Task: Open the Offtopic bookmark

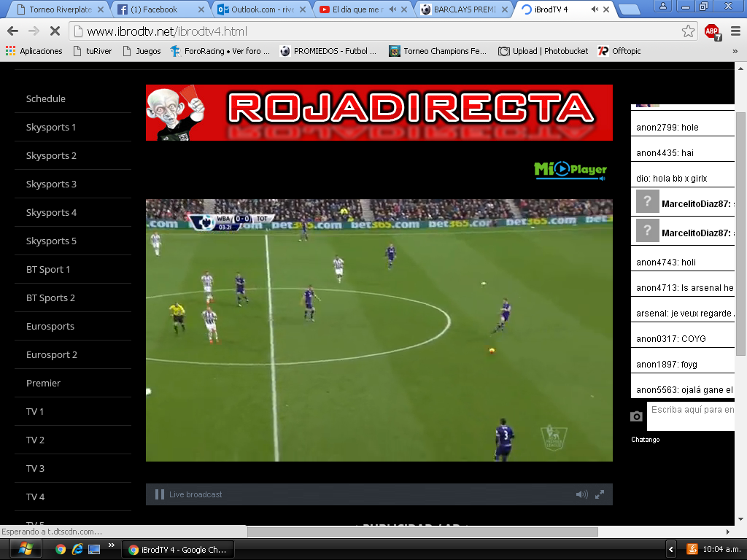Action: [619, 51]
